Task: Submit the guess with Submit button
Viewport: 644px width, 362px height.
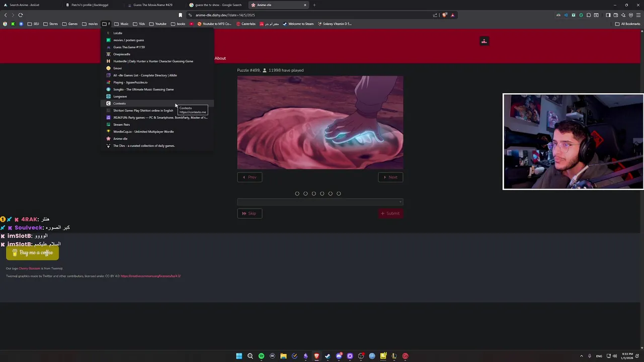Action: click(390, 213)
